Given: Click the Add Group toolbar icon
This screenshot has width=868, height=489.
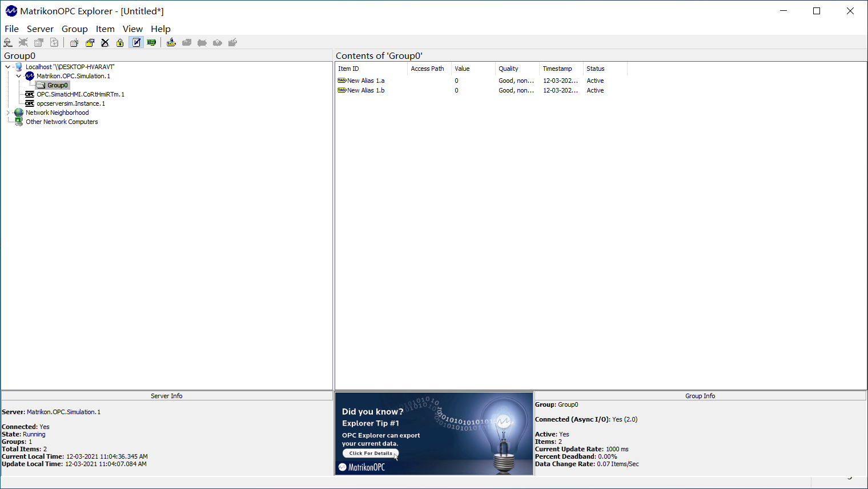Looking at the screenshot, I should [x=74, y=42].
